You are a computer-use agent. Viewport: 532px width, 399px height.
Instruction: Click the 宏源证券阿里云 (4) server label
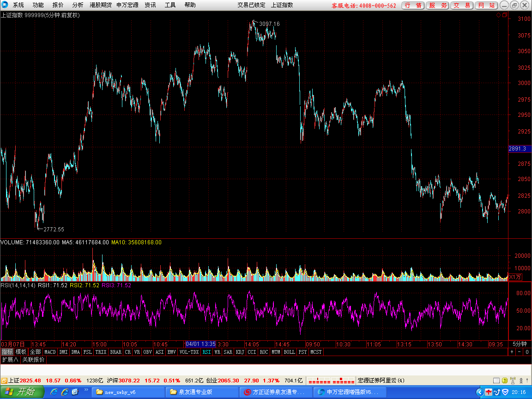pyautogui.click(x=381, y=381)
